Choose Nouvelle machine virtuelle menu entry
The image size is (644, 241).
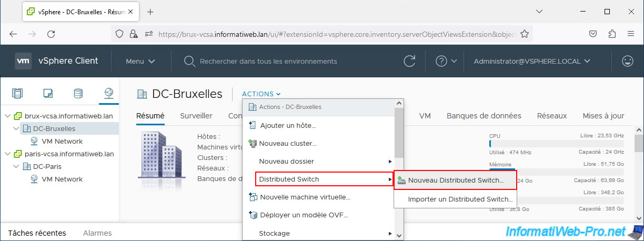[x=319, y=197]
